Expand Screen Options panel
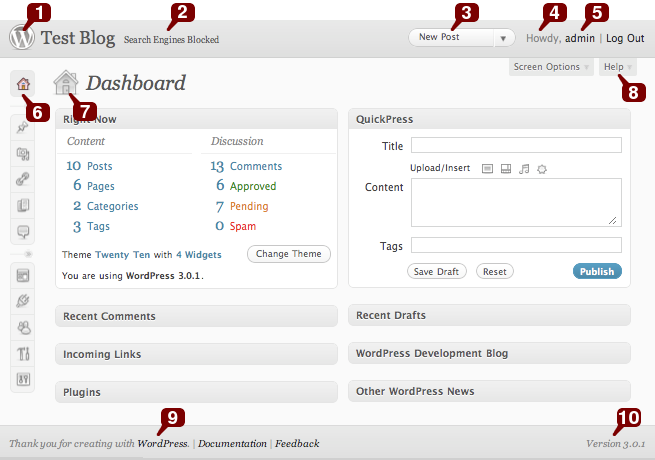This screenshot has width=655, height=460. point(551,67)
